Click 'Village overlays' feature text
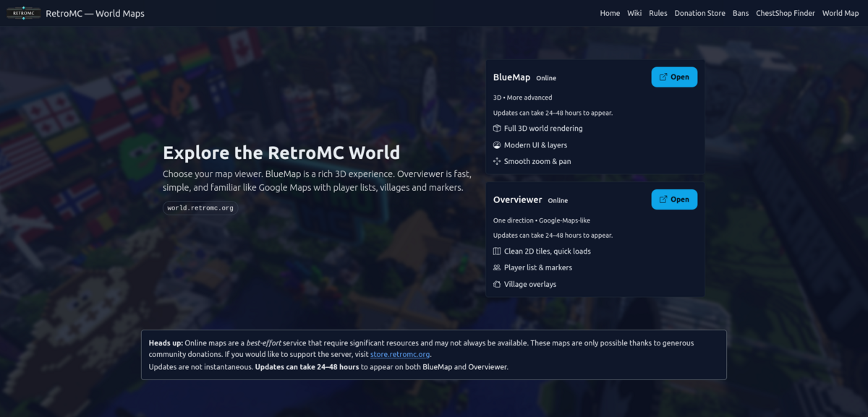 click(530, 284)
